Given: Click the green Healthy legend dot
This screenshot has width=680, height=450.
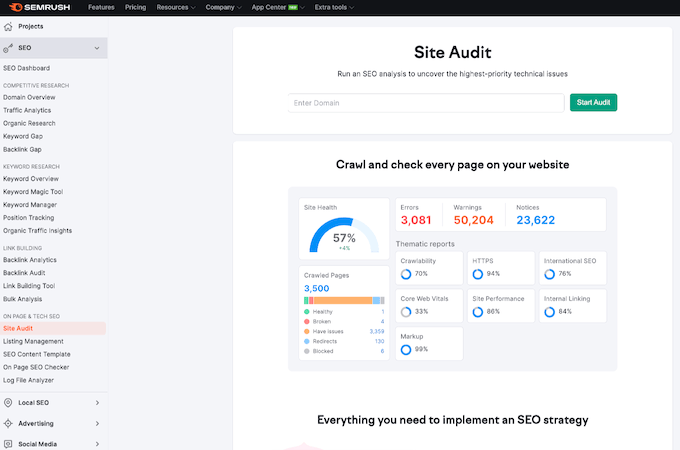Looking at the screenshot, I should point(307,312).
